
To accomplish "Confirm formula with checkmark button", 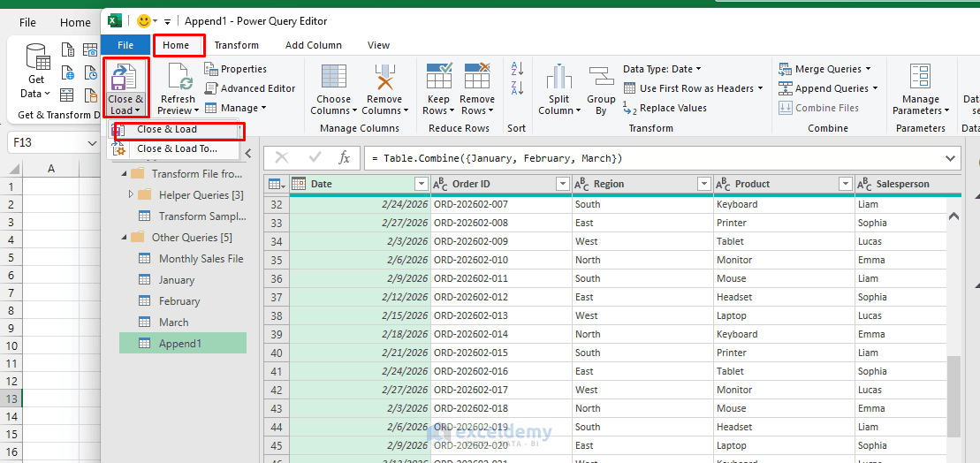I will (x=315, y=158).
